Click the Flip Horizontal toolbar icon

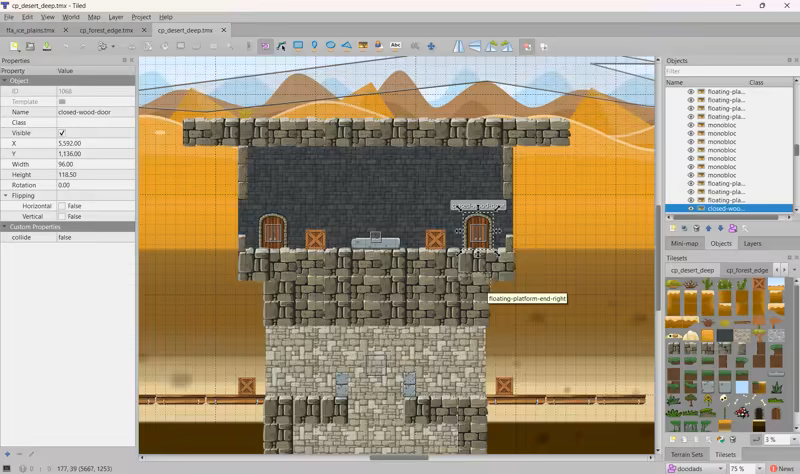pos(459,45)
